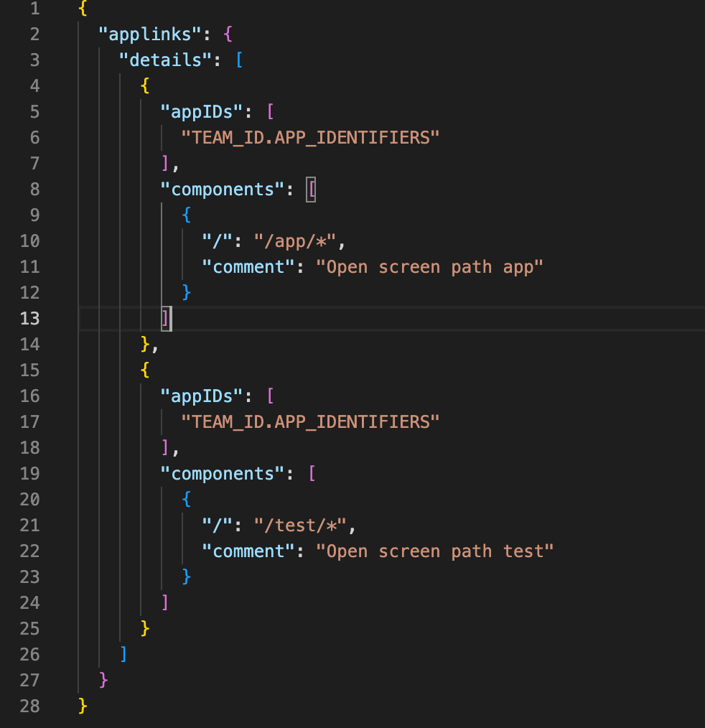
Task: Click the "applinks" key on line 2
Action: 150,34
